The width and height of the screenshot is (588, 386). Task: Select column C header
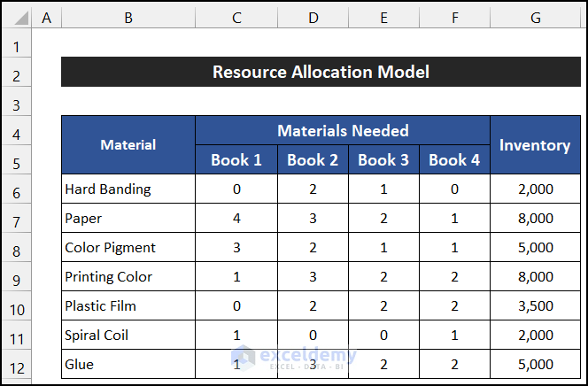(x=236, y=17)
